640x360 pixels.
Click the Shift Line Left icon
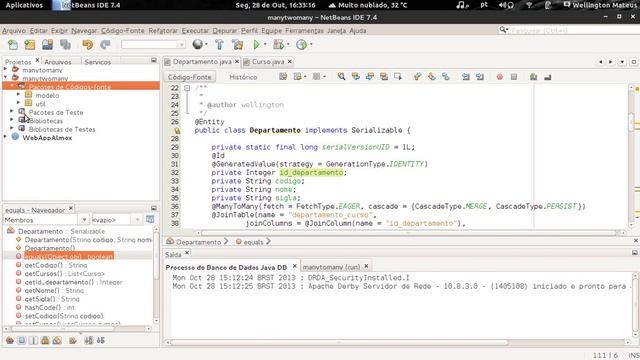coord(466,77)
